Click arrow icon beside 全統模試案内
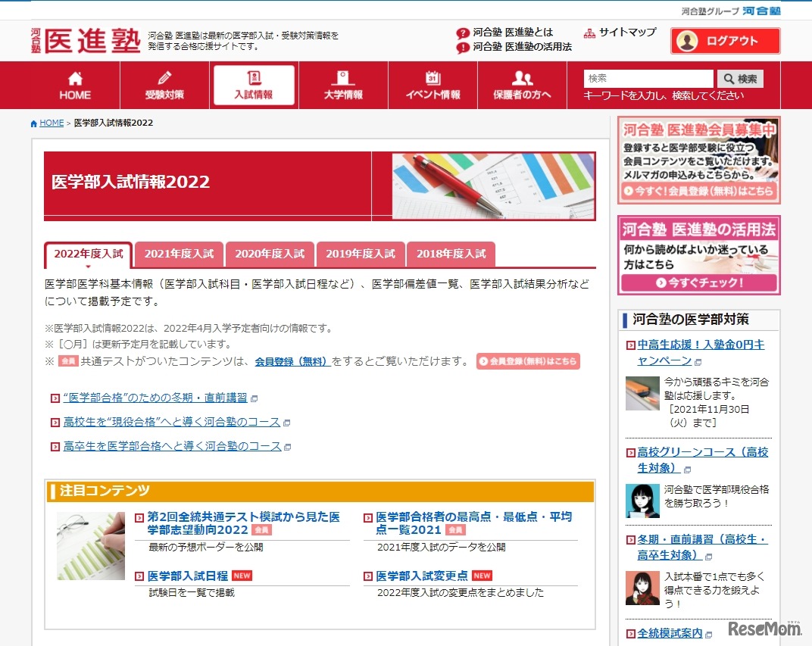 coord(630,634)
